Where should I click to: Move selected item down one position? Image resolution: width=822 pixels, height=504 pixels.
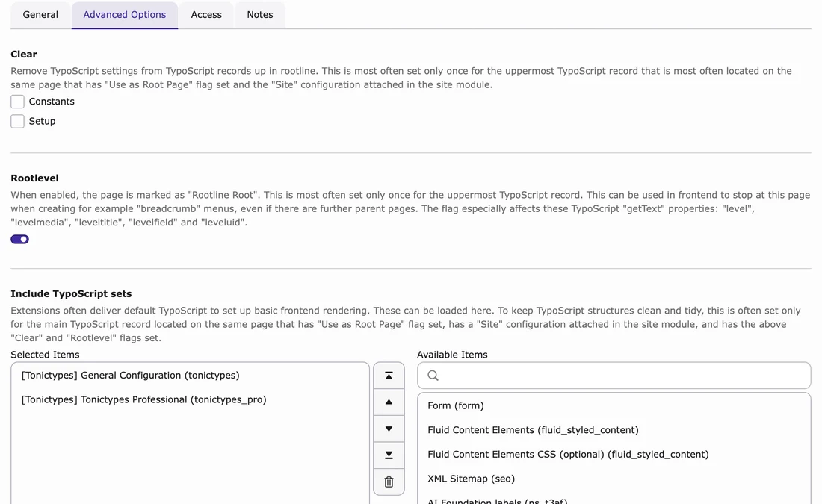pyautogui.click(x=389, y=429)
